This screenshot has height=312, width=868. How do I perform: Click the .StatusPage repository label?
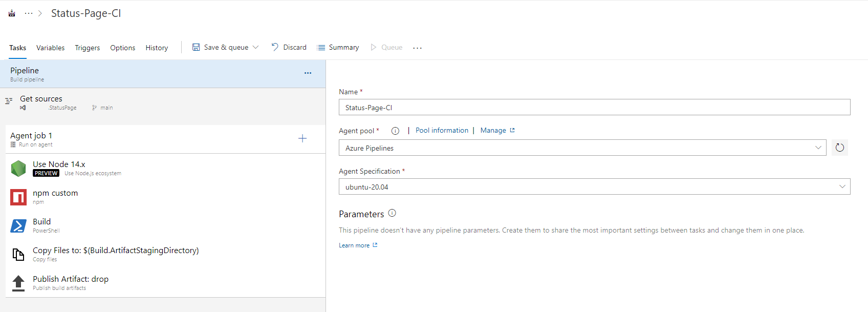point(62,108)
